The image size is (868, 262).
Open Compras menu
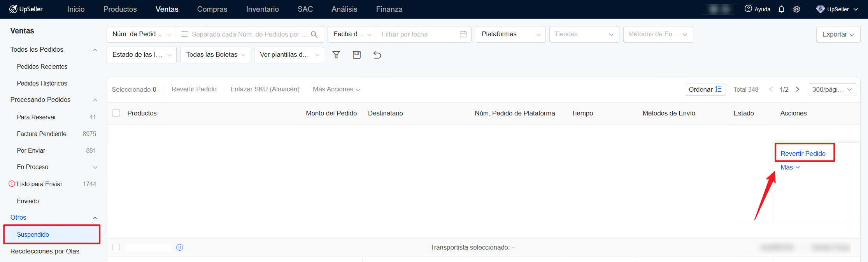212,9
